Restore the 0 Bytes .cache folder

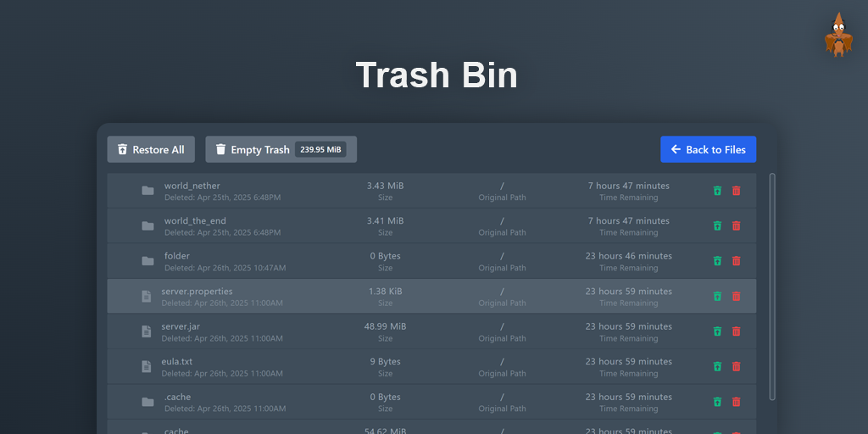click(717, 402)
